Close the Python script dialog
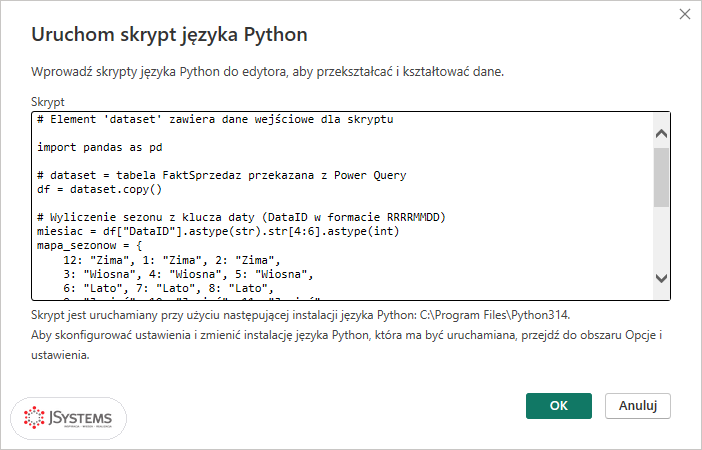Viewport: 702px width, 450px height. point(685,14)
